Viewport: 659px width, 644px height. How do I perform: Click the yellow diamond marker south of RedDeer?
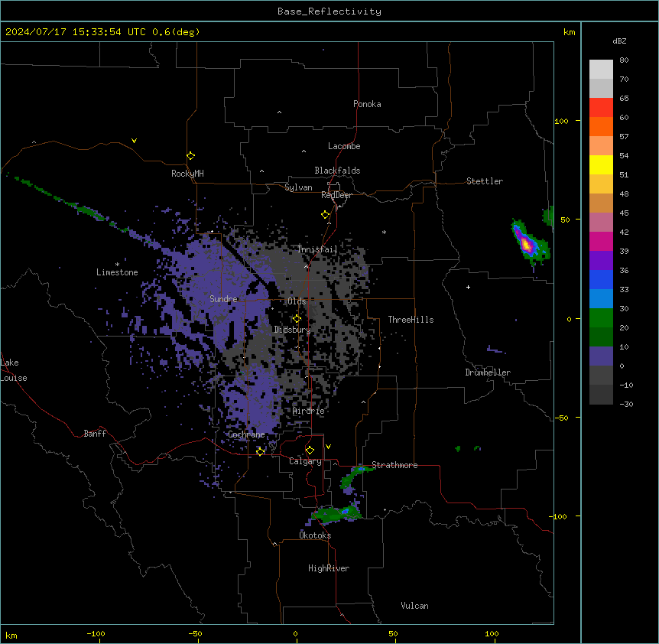coord(326,215)
